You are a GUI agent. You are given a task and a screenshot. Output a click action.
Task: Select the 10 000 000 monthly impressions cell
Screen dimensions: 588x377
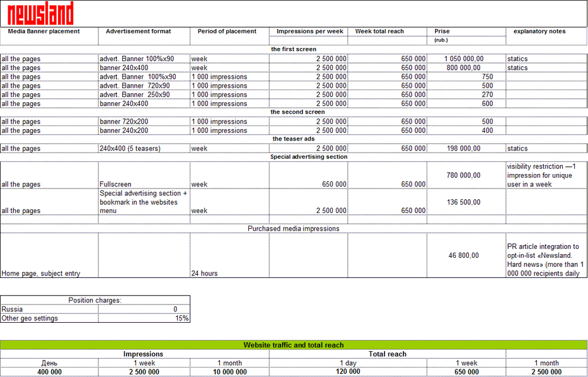[229, 372]
